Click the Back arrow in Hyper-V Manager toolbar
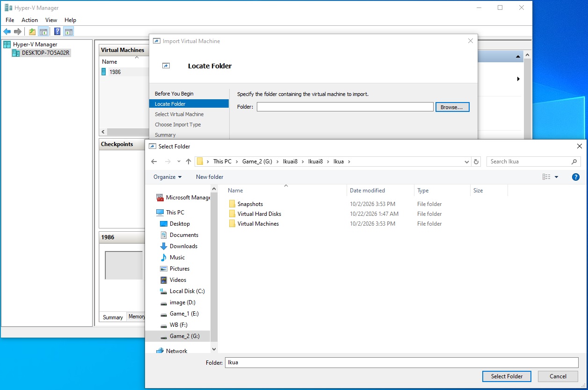Image resolution: width=588 pixels, height=390 pixels. point(7,31)
